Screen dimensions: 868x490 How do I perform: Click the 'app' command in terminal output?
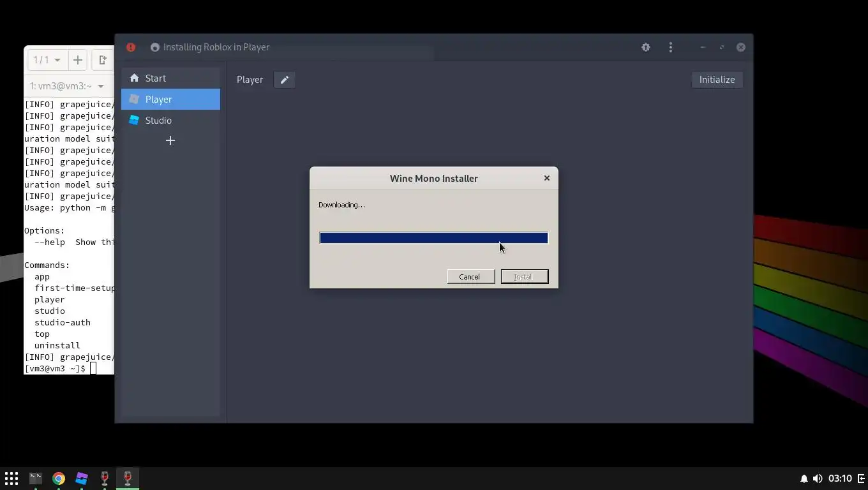pos(42,276)
